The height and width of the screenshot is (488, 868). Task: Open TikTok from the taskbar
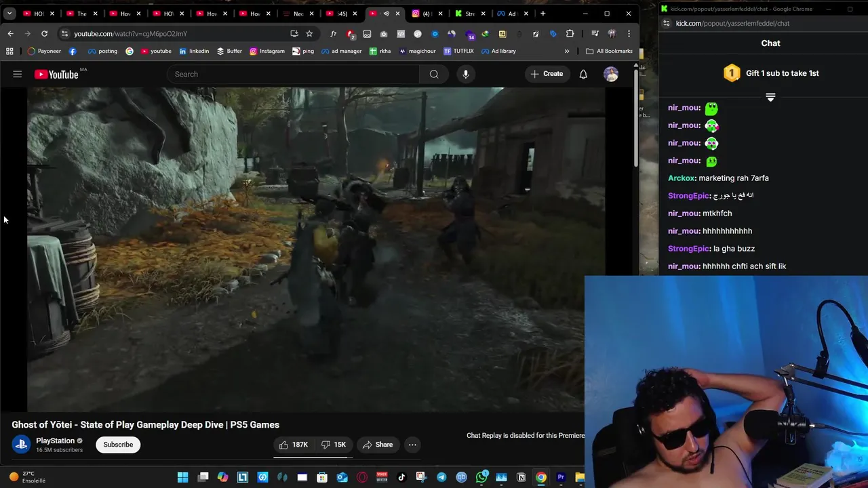(x=401, y=477)
